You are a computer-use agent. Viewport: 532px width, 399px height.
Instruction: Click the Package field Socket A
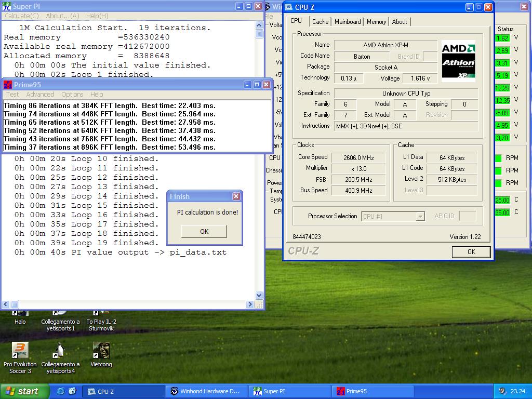(386, 68)
